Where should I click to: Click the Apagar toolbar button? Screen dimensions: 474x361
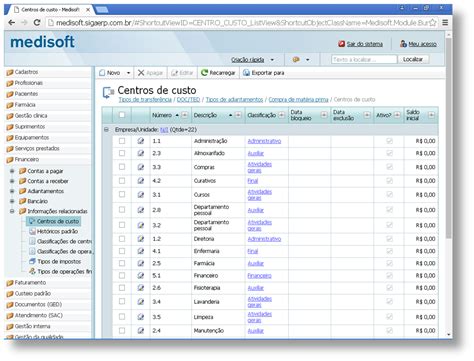point(150,73)
